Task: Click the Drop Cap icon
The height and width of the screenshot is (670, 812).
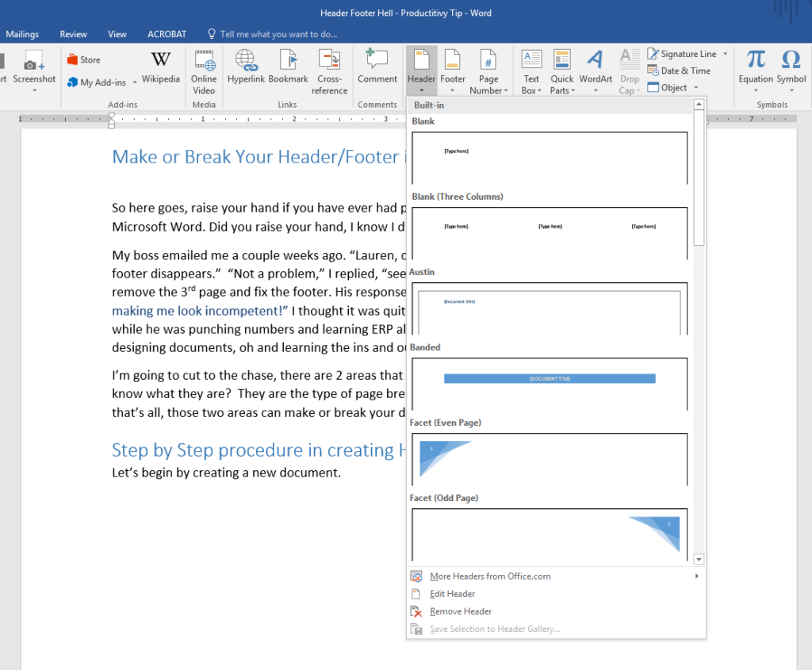Action: click(630, 60)
